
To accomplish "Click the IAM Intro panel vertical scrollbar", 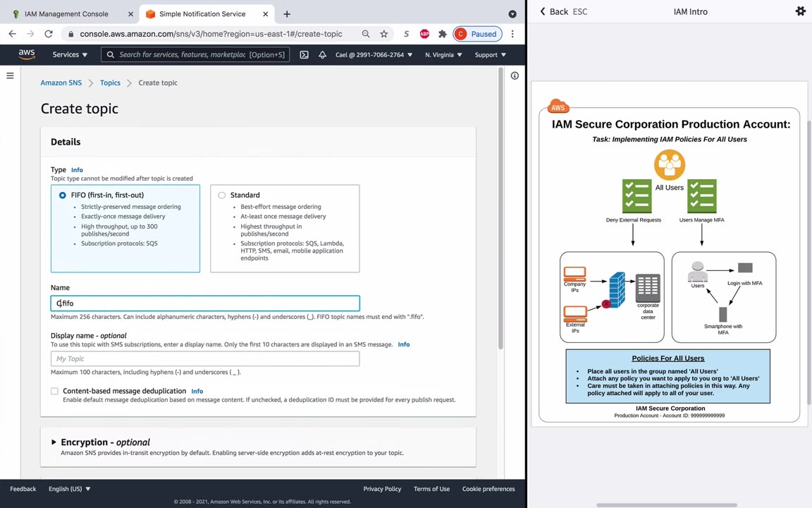I will coord(809,262).
